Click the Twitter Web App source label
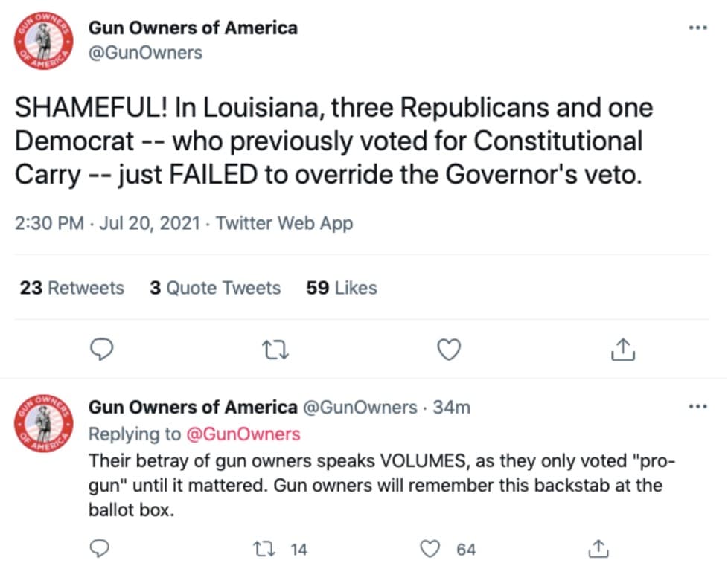The height and width of the screenshot is (572, 728). (x=284, y=223)
